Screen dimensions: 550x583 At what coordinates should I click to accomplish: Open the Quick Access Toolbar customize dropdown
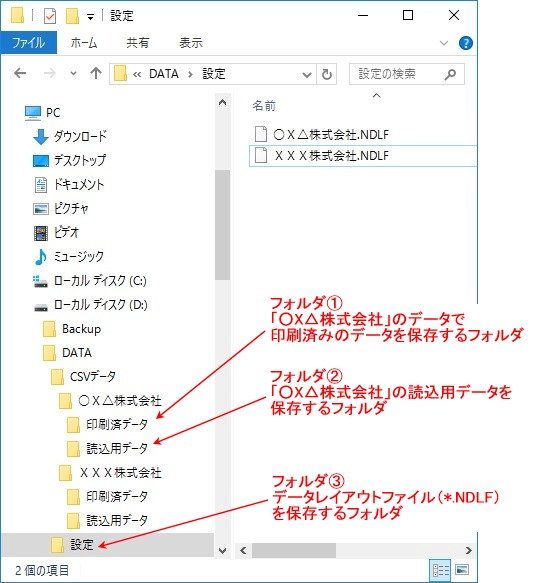[90, 17]
